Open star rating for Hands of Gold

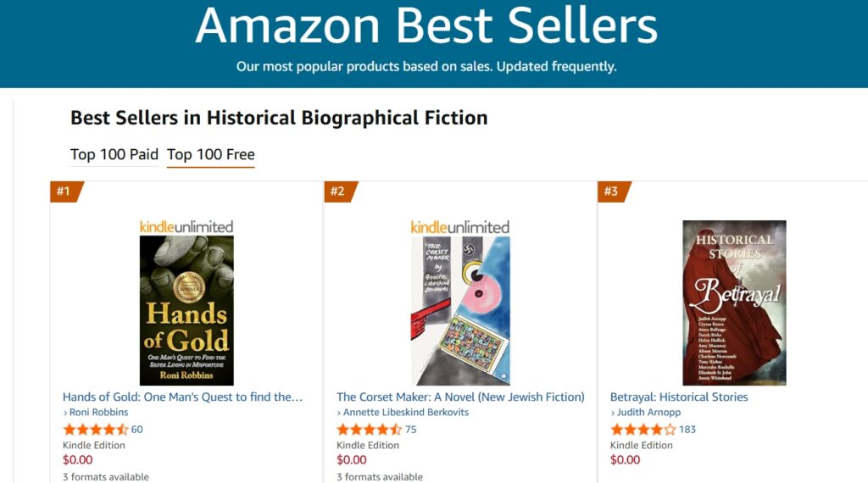(95, 430)
